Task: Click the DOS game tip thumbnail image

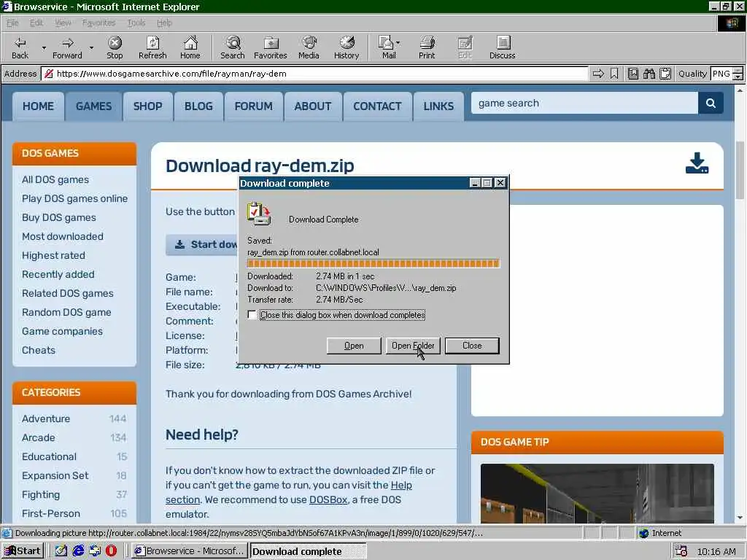Action: (597, 494)
